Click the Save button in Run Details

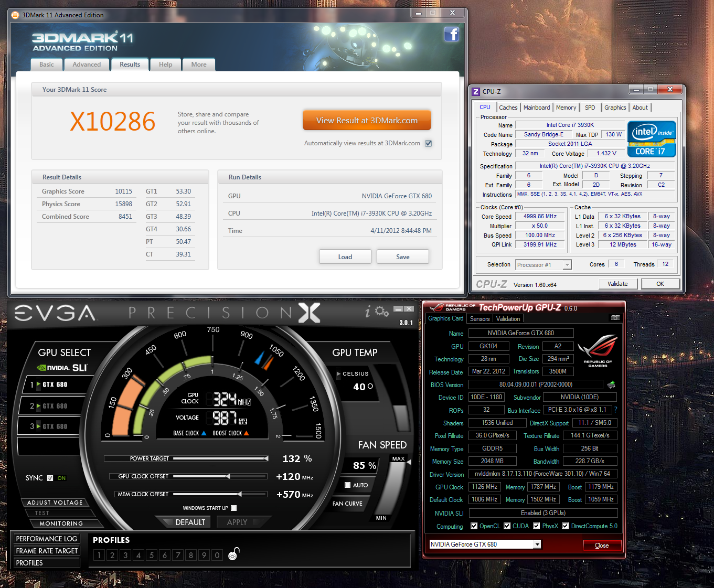click(x=403, y=256)
